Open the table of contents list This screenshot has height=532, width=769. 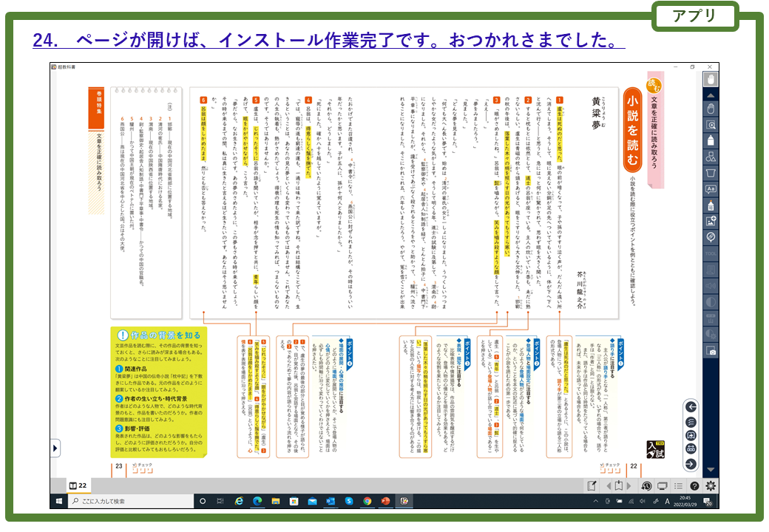tap(678, 486)
